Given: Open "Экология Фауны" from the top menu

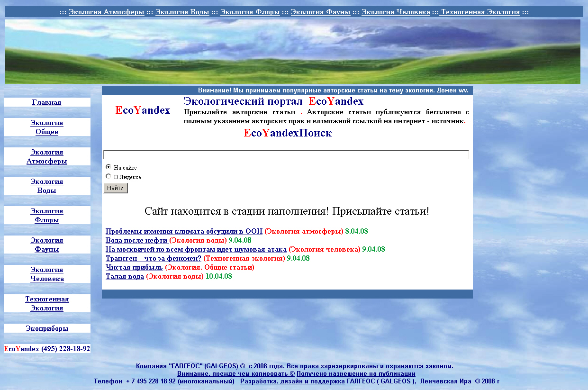Looking at the screenshot, I should (320, 12).
